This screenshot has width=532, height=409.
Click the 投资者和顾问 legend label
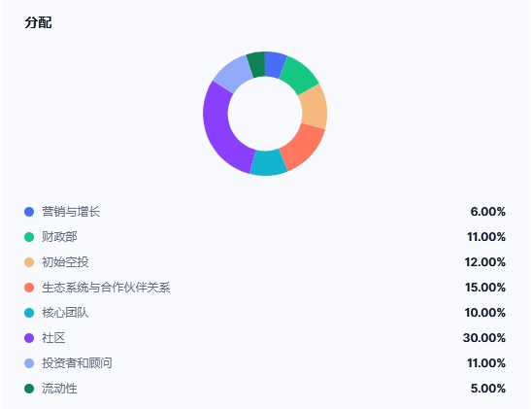point(77,363)
